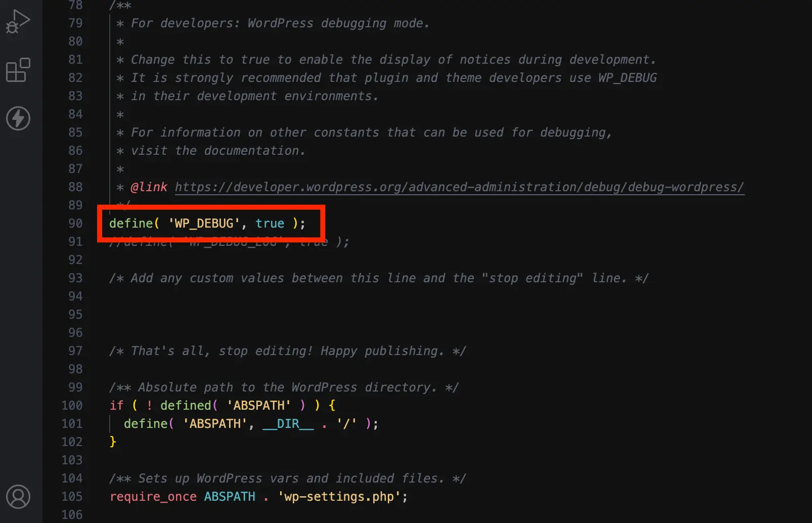The height and width of the screenshot is (523, 812).
Task: Click the if keyword on line 100
Action: point(116,406)
